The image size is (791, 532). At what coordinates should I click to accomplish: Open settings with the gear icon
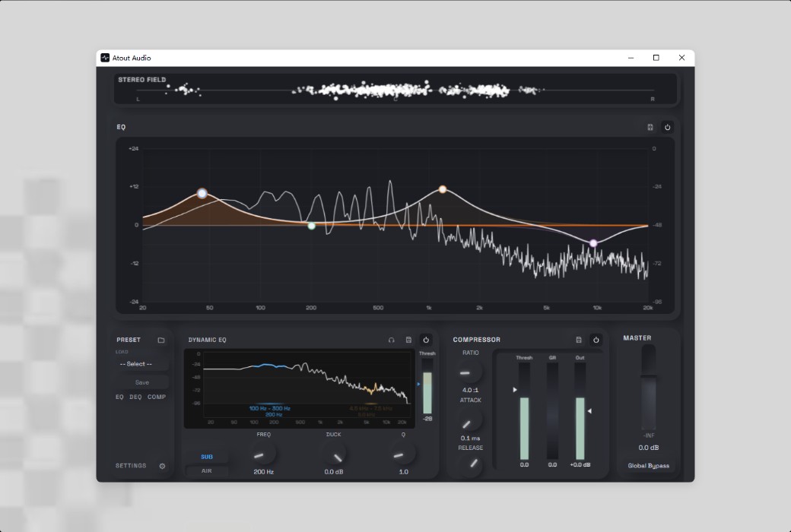(x=162, y=466)
